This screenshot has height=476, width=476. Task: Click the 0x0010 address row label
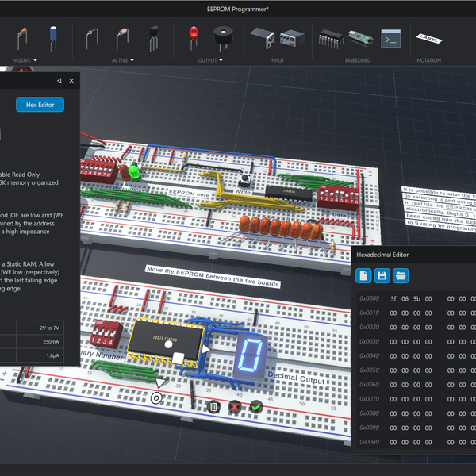pos(370,313)
